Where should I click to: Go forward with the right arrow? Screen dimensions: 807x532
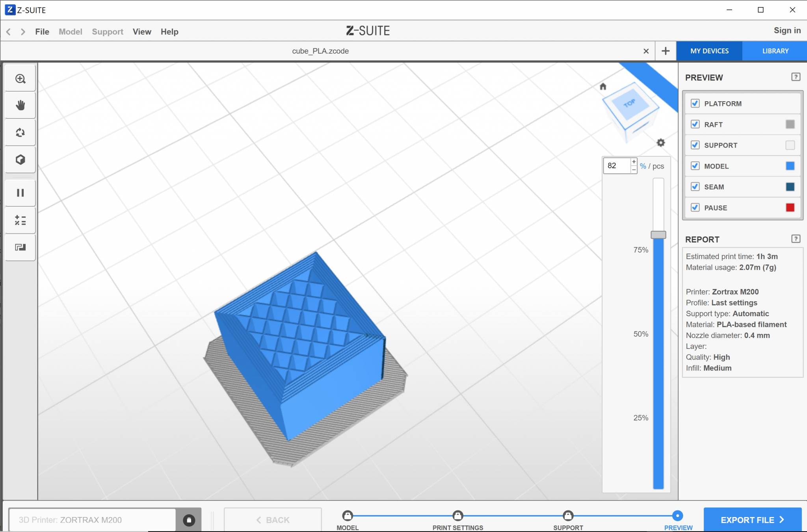23,32
